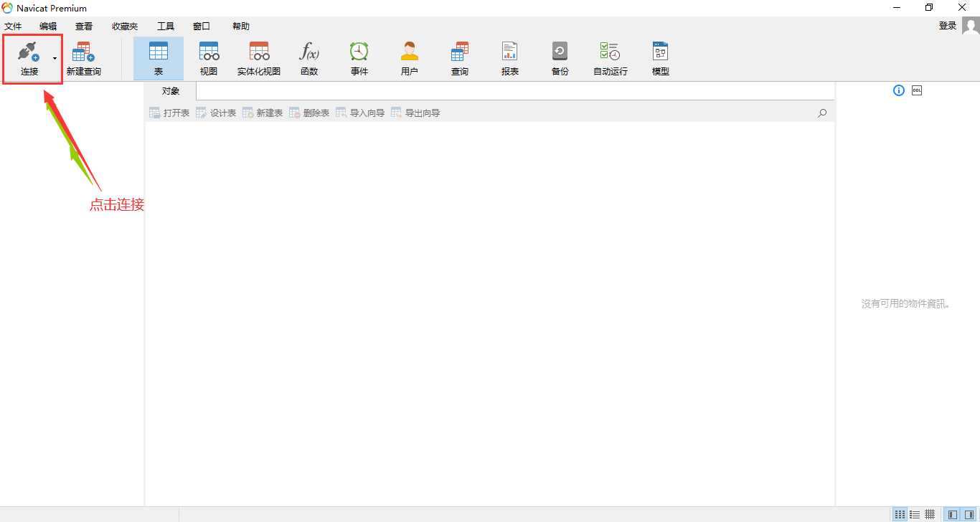Open the 用户 user icon
The height and width of the screenshot is (522, 980).
410,52
